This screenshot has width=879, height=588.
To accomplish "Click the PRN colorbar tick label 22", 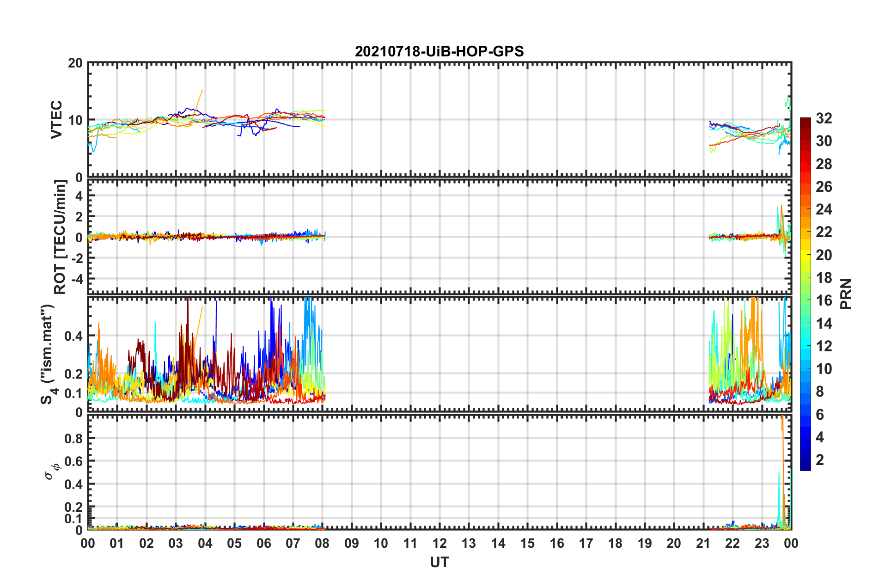I will [x=824, y=232].
